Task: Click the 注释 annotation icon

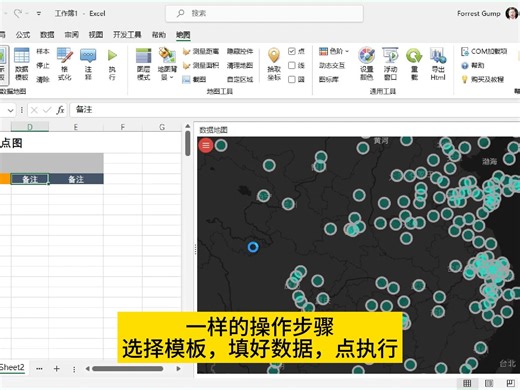Action: (x=88, y=64)
